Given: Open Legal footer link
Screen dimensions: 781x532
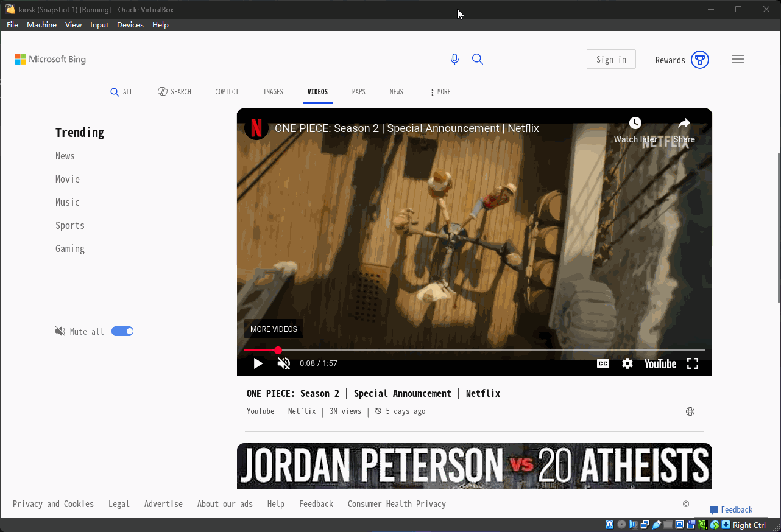Looking at the screenshot, I should [119, 504].
